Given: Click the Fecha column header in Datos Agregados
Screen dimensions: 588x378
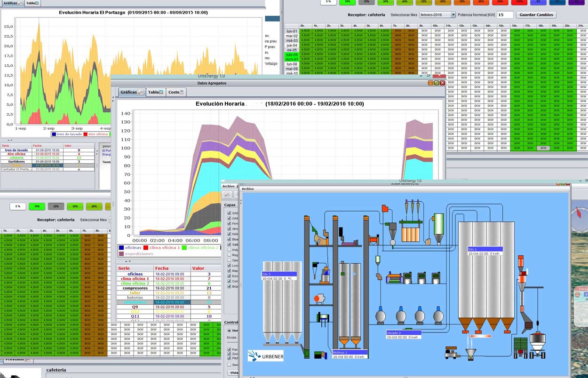Looking at the screenshot, I should (172, 268).
